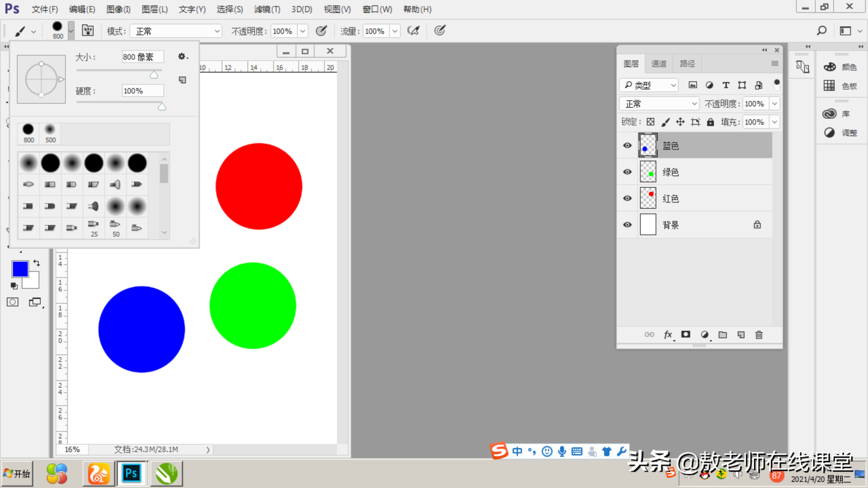Swap foreground and background colors
The image size is (868, 488).
click(x=36, y=263)
